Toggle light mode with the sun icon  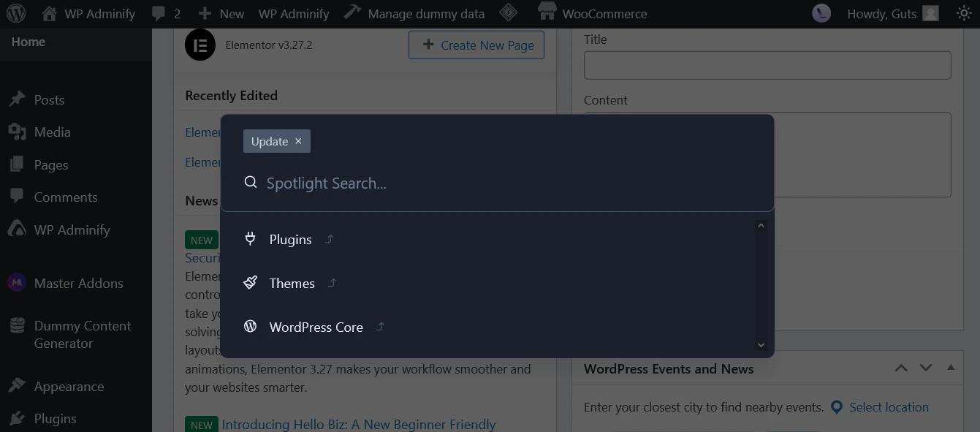coord(963,12)
